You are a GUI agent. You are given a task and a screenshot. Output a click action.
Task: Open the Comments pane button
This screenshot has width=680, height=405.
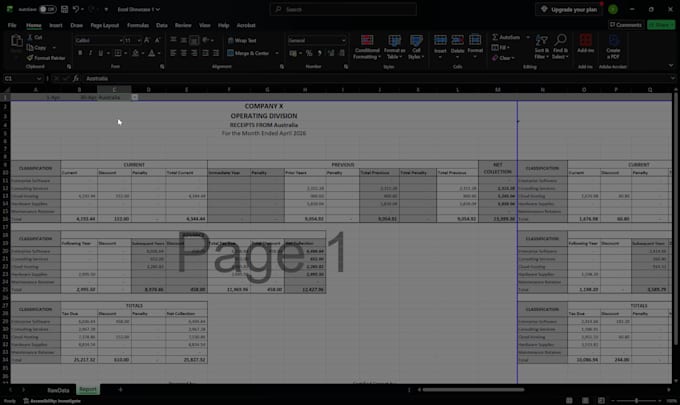point(626,25)
